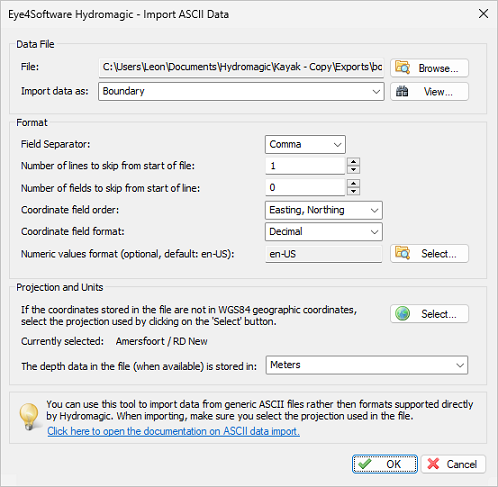Confirm import with the OK label
Screen dimensions: 498x487
point(394,464)
